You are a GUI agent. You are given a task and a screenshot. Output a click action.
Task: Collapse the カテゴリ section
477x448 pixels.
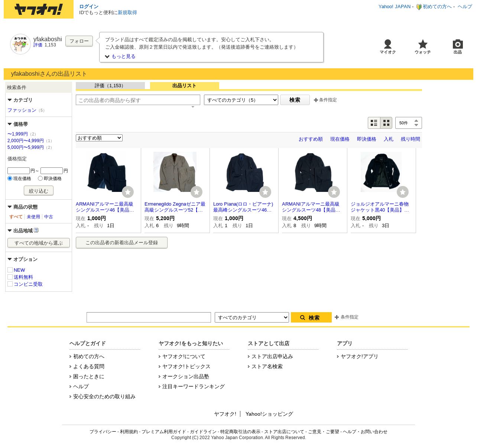pos(10,100)
